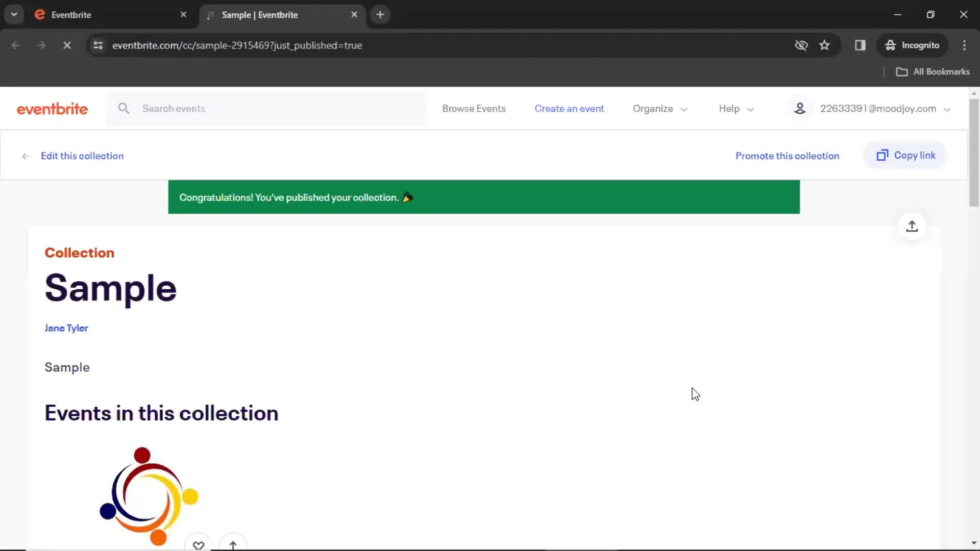Click the Promote this collection button
The height and width of the screenshot is (551, 980).
[x=788, y=156]
